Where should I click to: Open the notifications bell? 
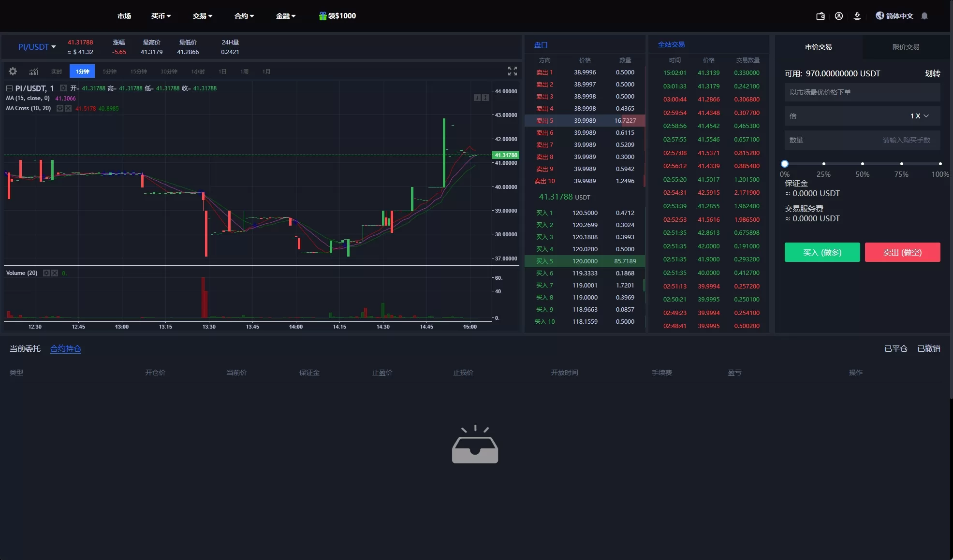click(924, 16)
